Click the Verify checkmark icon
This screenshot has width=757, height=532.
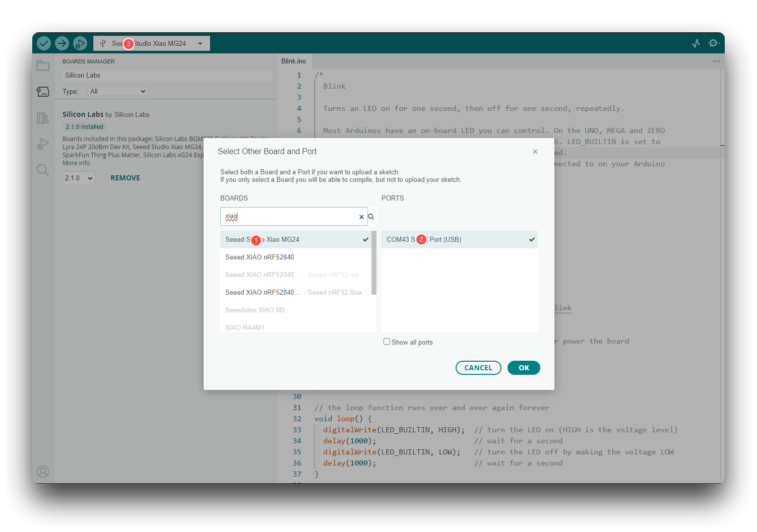pos(44,43)
